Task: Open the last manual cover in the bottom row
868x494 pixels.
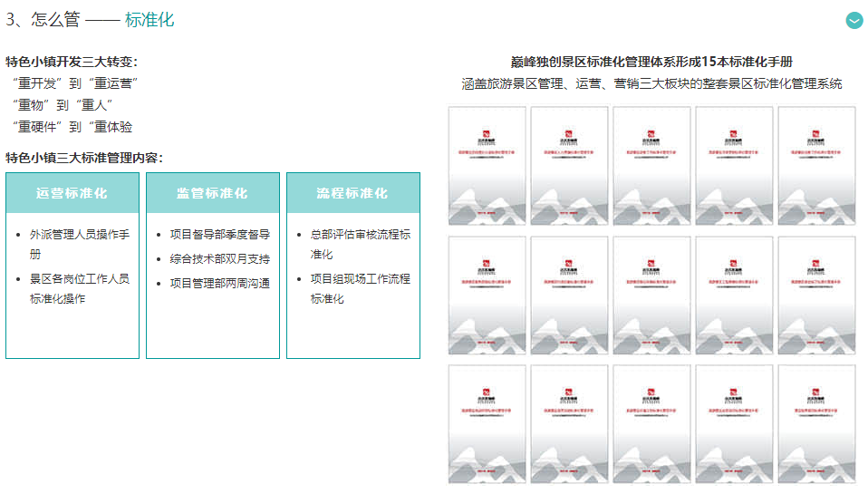Action: pyautogui.click(x=816, y=424)
